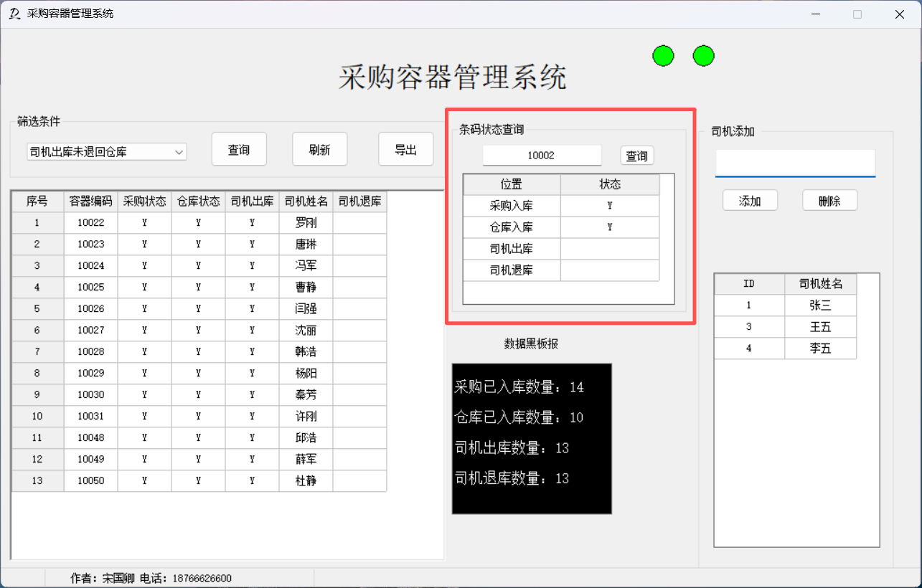Click the application icon in title bar
922x588 pixels.
[x=14, y=14]
